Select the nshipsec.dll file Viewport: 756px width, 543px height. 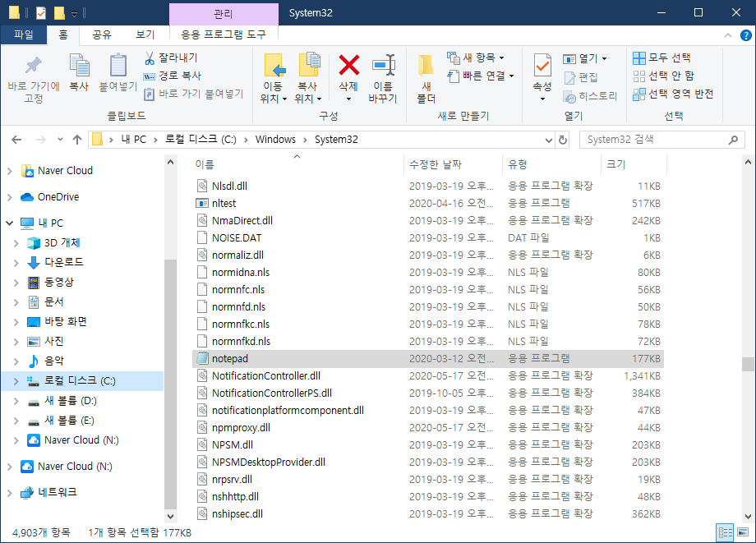pyautogui.click(x=428, y=514)
